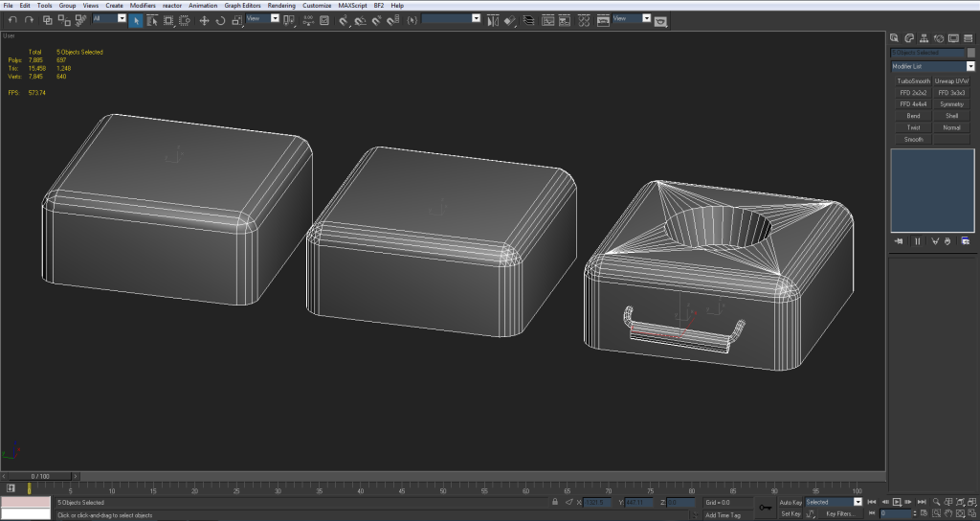Apply the TurboSmooth modifier button
This screenshot has width=980, height=521.
(913, 81)
